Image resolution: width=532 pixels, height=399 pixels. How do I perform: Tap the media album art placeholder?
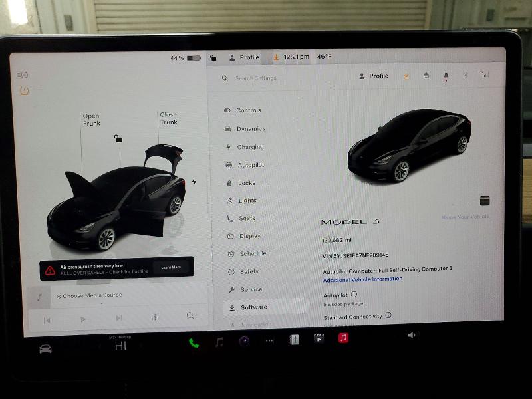[x=39, y=297]
